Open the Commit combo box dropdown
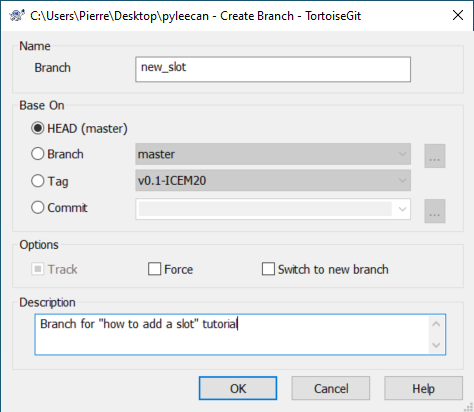Viewport: 474px width, 412px height. (x=402, y=209)
